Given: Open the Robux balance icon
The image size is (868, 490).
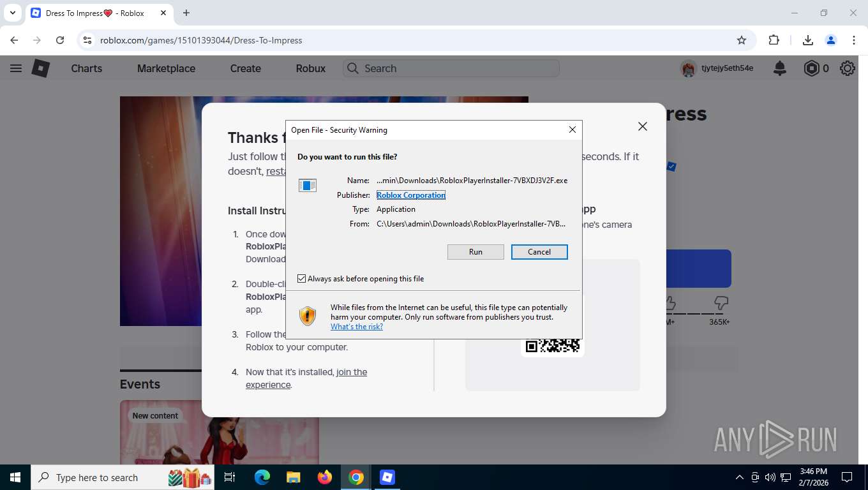Looking at the screenshot, I should 811,68.
